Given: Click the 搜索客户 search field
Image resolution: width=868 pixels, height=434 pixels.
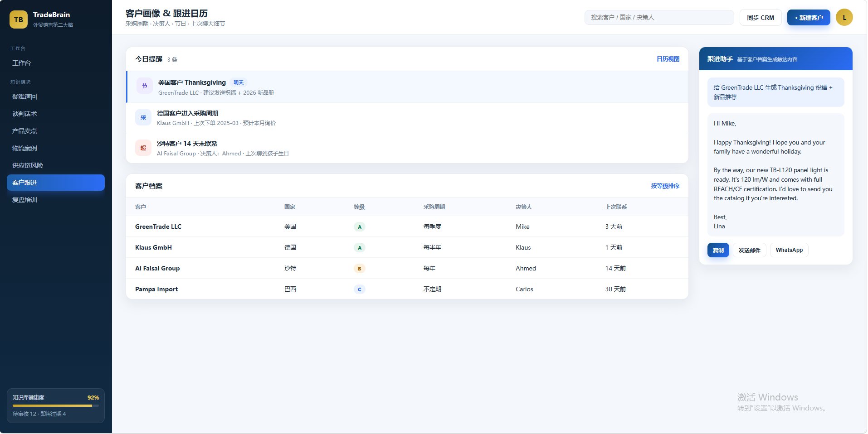Looking at the screenshot, I should [659, 18].
